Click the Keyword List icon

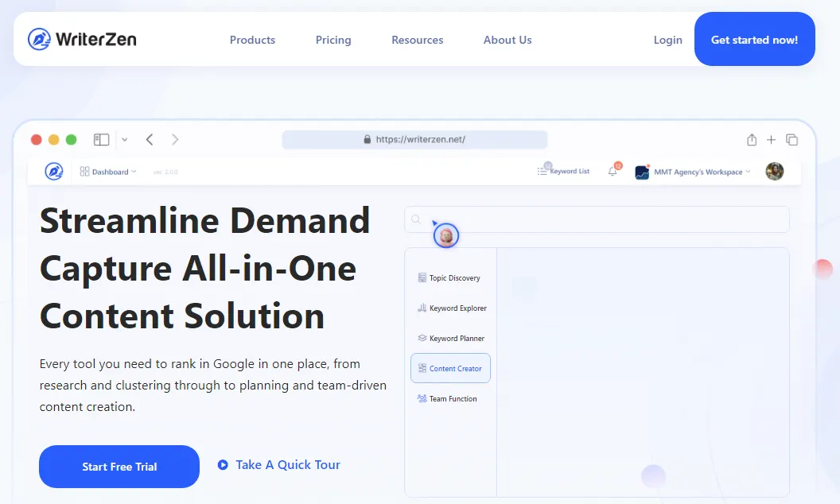[x=542, y=171]
